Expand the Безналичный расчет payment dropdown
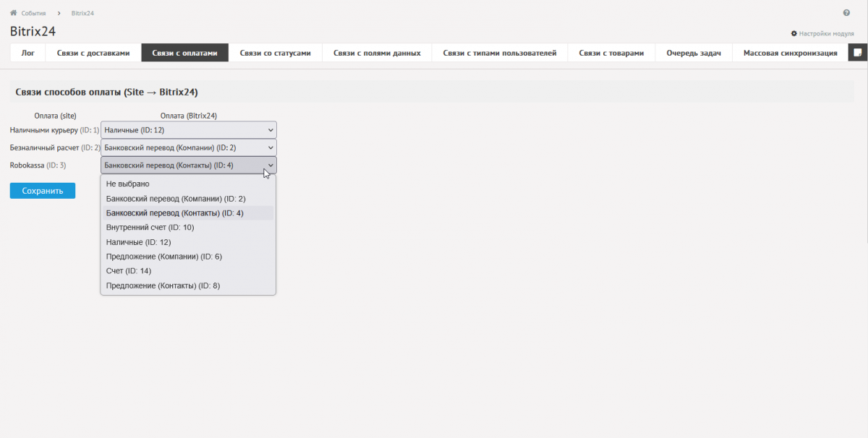 (x=189, y=147)
